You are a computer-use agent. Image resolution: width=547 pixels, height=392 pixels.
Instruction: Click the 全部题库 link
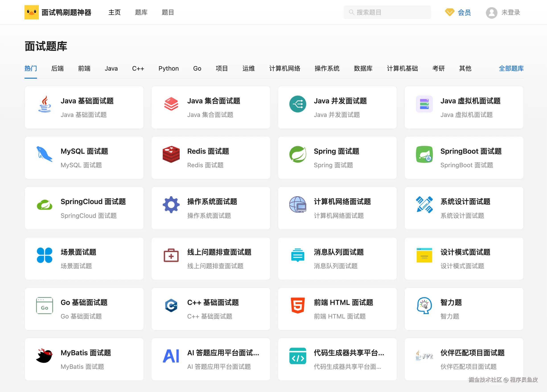(x=511, y=68)
